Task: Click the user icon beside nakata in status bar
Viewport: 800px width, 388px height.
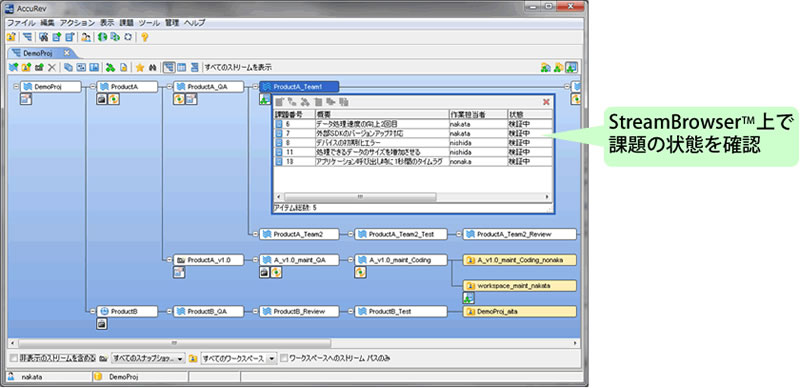Action: [11, 377]
